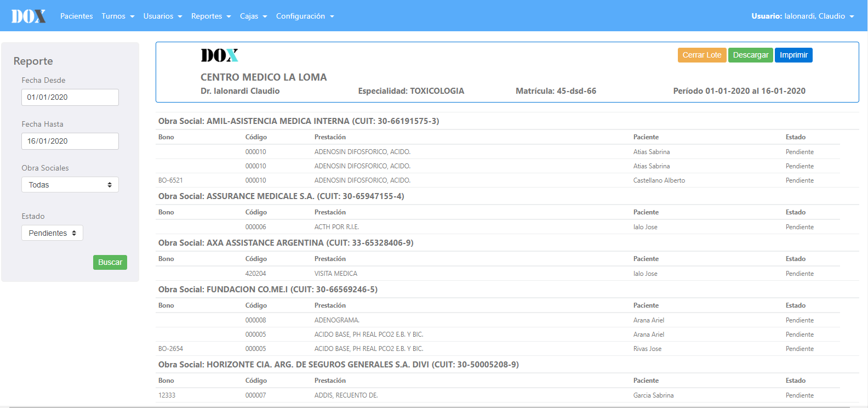The height and width of the screenshot is (408, 868).
Task: Expand the Turnos dropdown menu
Action: 118,16
